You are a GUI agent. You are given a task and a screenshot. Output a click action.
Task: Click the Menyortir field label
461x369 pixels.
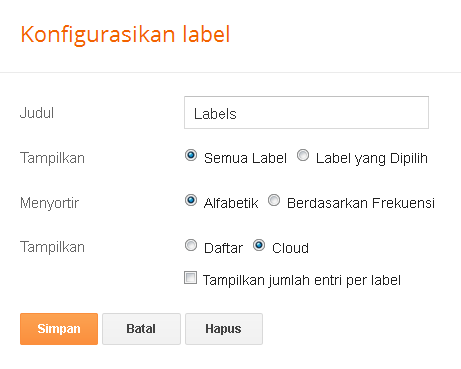pyautogui.click(x=50, y=203)
